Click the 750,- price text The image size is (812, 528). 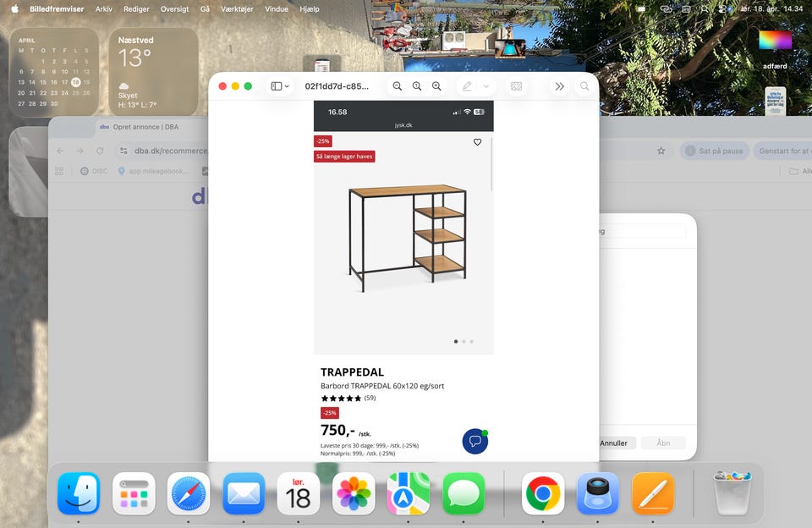[337, 430]
